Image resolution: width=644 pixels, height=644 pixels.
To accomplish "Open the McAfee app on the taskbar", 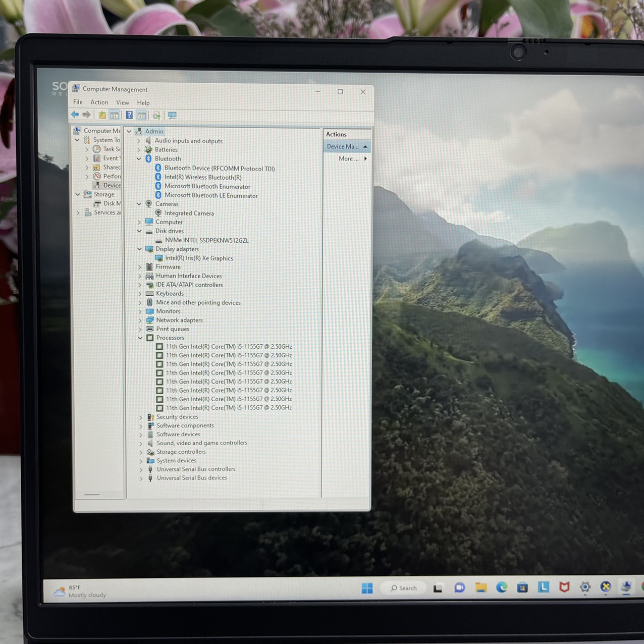I will click(x=564, y=587).
